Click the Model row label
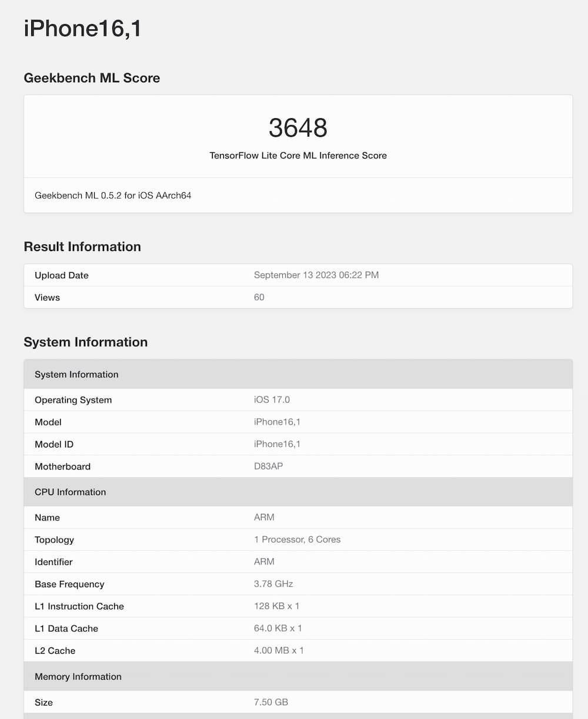This screenshot has width=588, height=719. (x=48, y=422)
